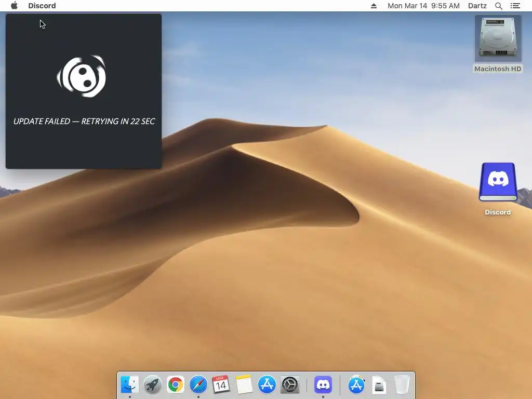This screenshot has width=532, height=399.
Task: Switch to Discord via its Dock icon
Action: click(x=323, y=385)
